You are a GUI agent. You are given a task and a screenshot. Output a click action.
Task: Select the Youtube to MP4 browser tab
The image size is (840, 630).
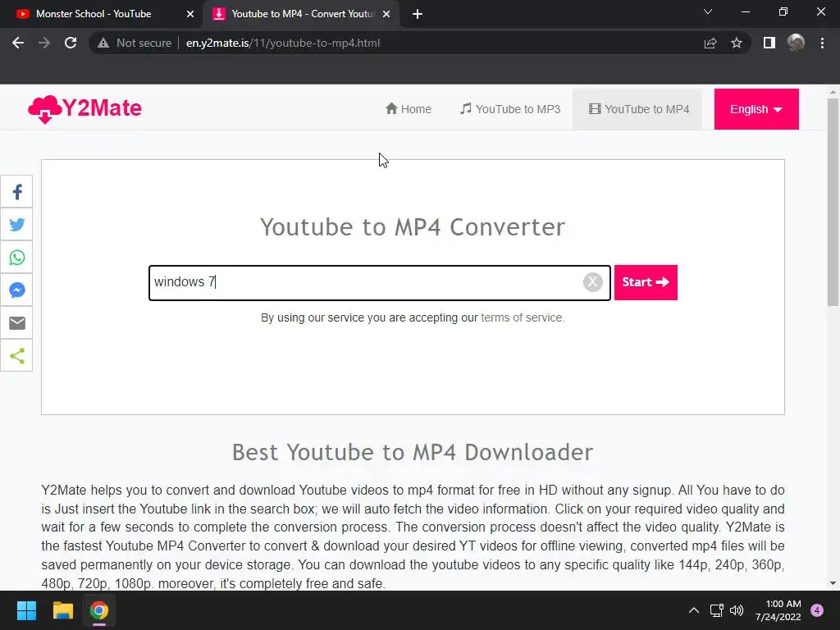pyautogui.click(x=302, y=14)
